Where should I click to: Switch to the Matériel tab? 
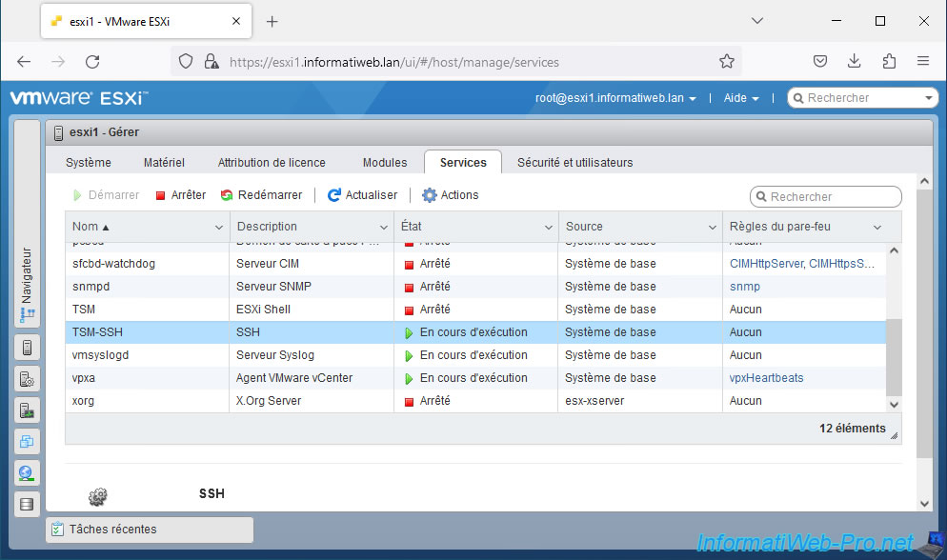click(x=164, y=162)
